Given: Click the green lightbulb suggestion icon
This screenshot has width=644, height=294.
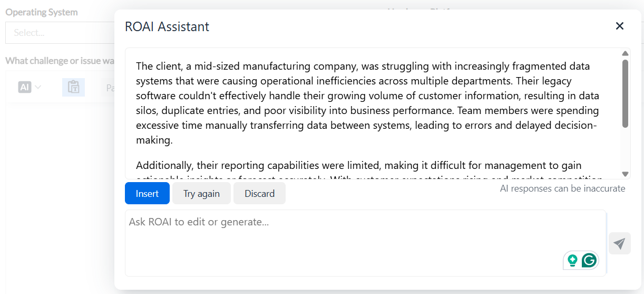Looking at the screenshot, I should click(572, 260).
